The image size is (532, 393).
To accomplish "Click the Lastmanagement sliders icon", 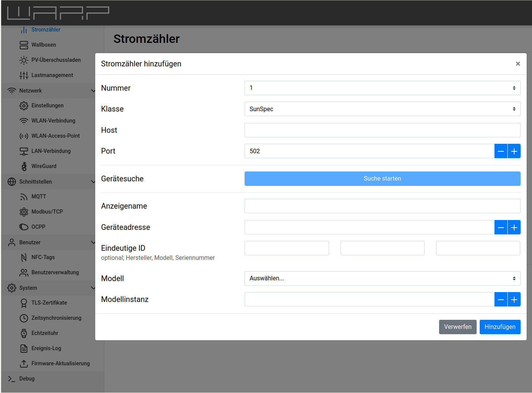I will coord(24,75).
